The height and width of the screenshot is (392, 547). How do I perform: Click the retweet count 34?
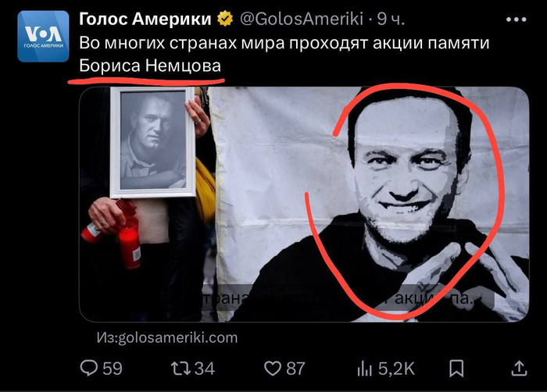(205, 369)
